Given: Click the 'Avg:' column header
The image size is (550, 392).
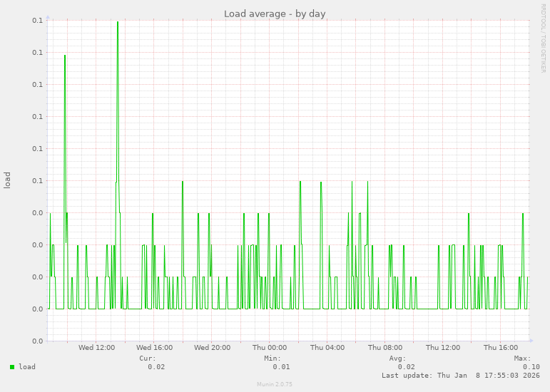Looking at the screenshot, I should [397, 359].
